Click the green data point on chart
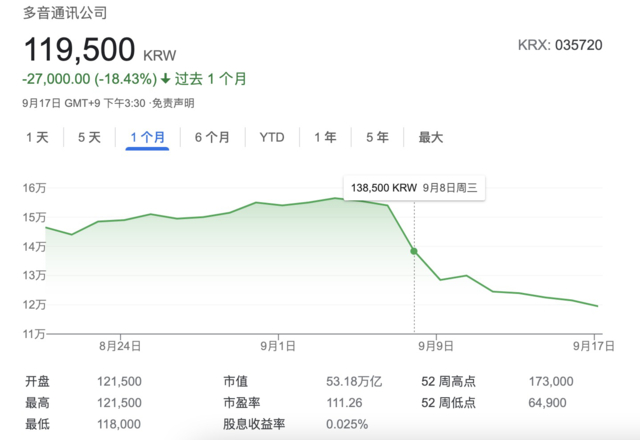The height and width of the screenshot is (440, 640). click(x=414, y=251)
